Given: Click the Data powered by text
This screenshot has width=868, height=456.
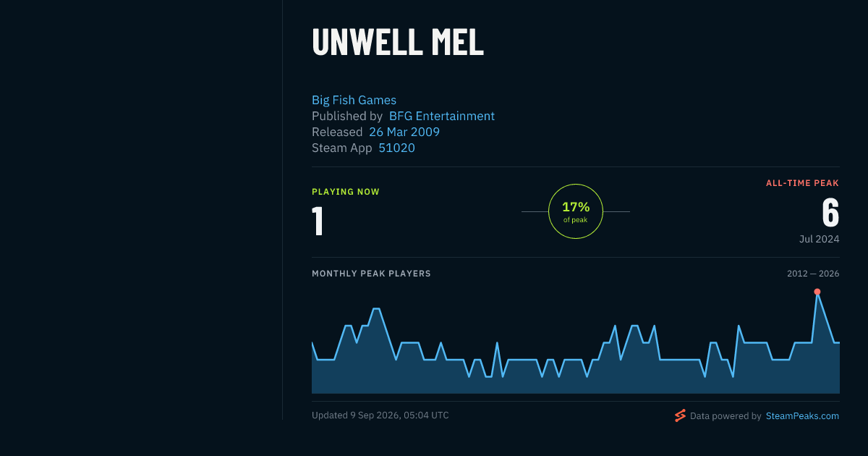Looking at the screenshot, I should click(726, 416).
